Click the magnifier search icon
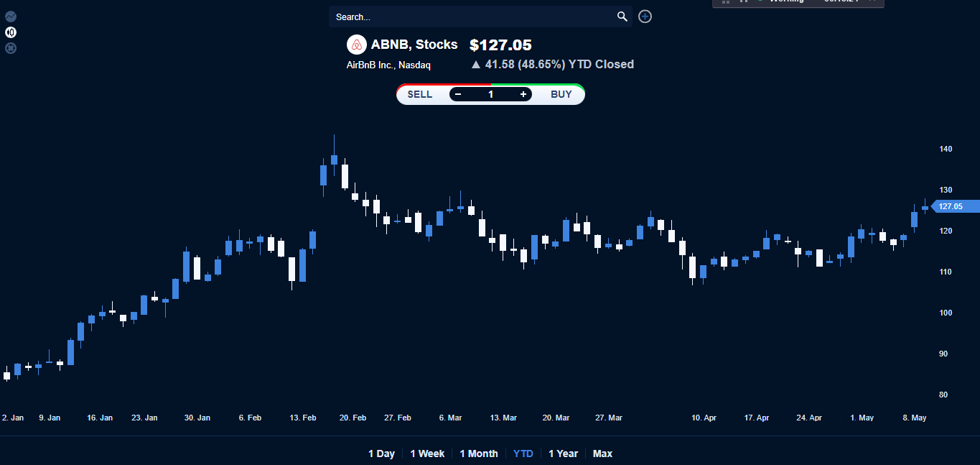The width and height of the screenshot is (980, 465). 622,17
